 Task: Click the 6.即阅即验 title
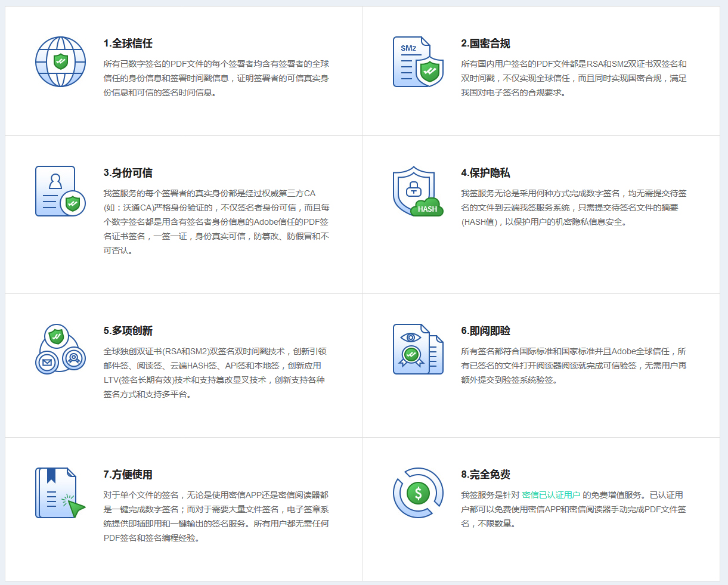pyautogui.click(x=485, y=331)
